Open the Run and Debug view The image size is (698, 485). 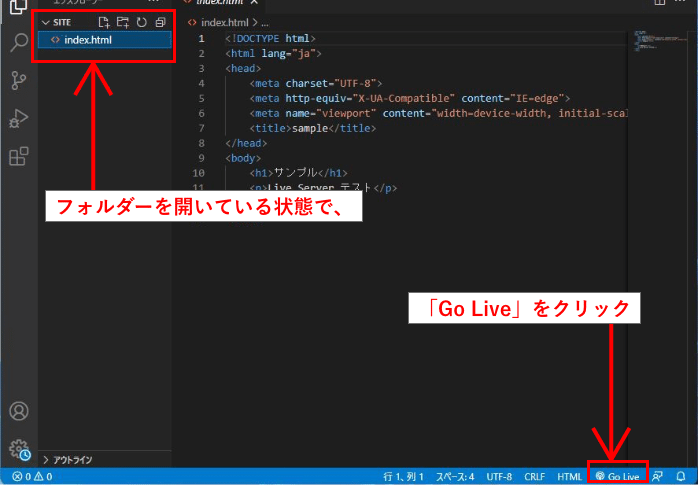(19, 118)
